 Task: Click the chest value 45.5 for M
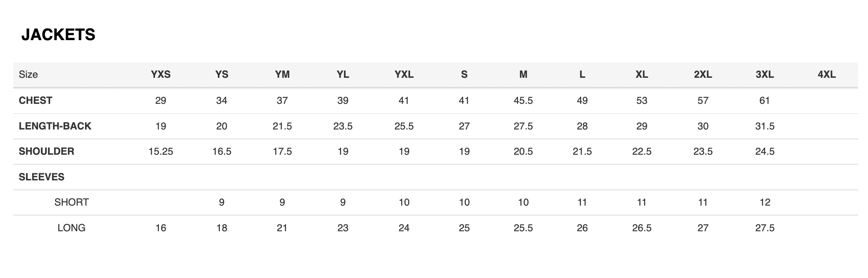(523, 101)
